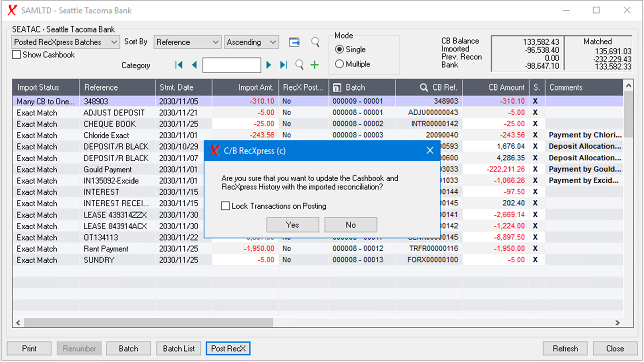Click the export batch icon next to Ascending
This screenshot has width=644, height=362.
pyautogui.click(x=294, y=42)
